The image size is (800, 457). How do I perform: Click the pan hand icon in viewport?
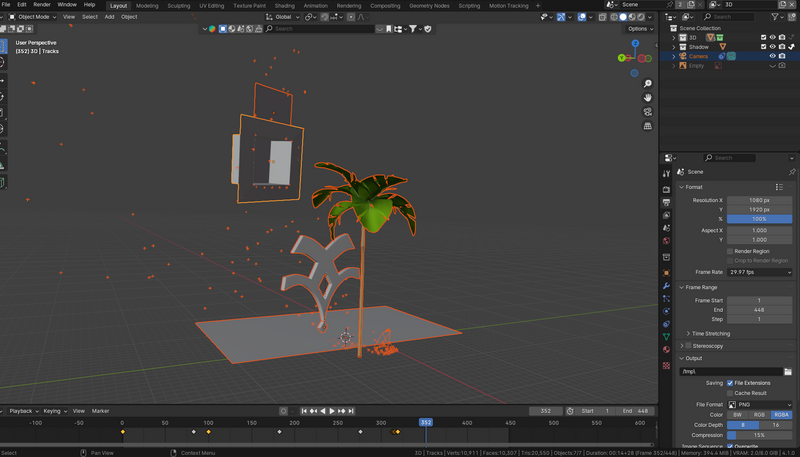coord(649,97)
